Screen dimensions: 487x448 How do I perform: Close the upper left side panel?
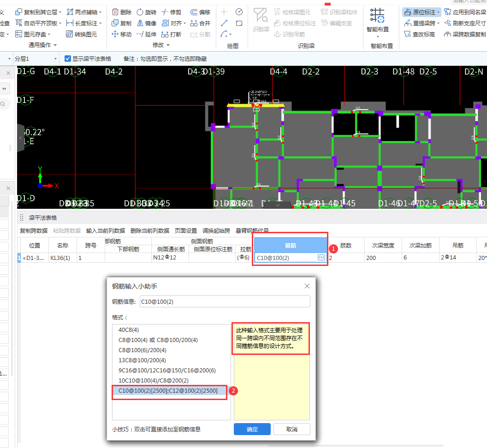(x=8, y=73)
